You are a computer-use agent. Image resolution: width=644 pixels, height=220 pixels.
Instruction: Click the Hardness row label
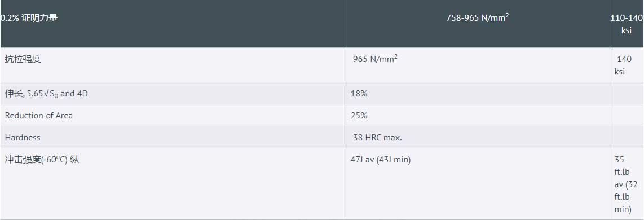click(x=23, y=137)
